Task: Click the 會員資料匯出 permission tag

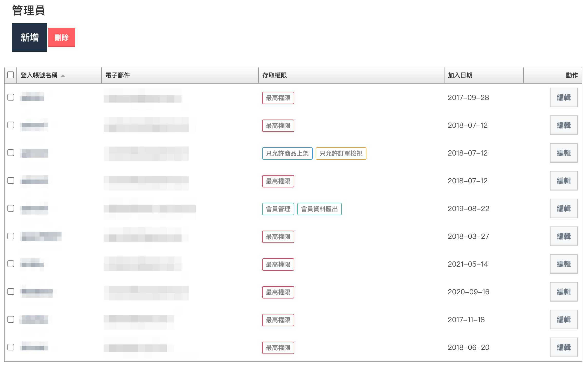Action: coord(319,209)
